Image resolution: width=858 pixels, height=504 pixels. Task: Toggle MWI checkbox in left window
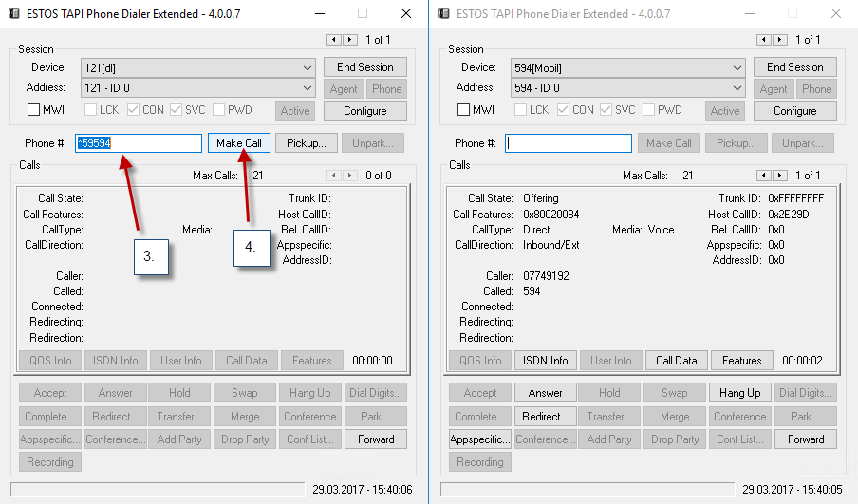[x=33, y=110]
